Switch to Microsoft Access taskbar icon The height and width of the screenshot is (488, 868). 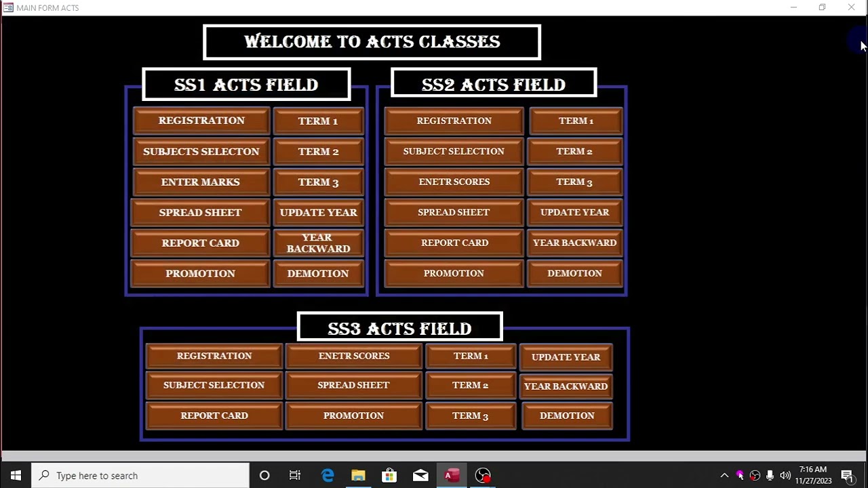pos(452,475)
